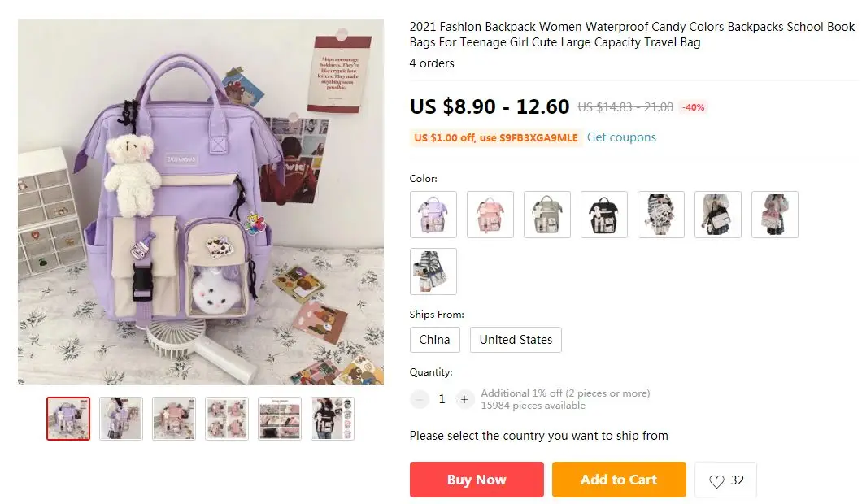Select China as ship-from country
The height and width of the screenshot is (504, 862).
[435, 340]
